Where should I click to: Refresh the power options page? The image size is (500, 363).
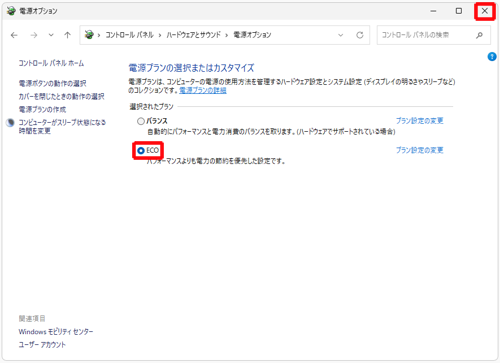pos(360,35)
